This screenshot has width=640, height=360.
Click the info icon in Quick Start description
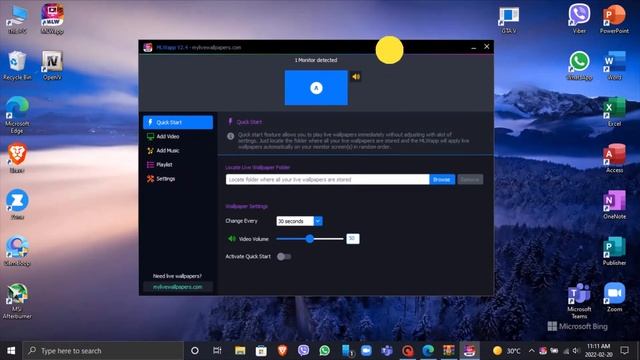(231, 136)
